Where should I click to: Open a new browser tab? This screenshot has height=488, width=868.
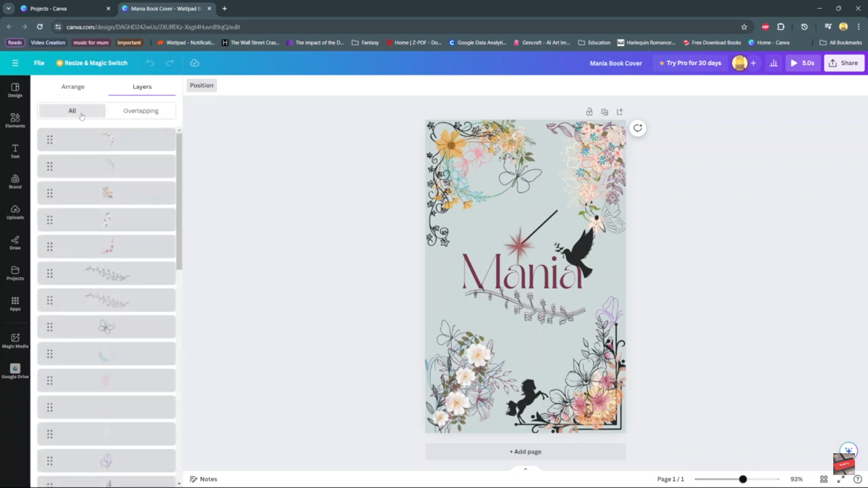[x=225, y=9]
